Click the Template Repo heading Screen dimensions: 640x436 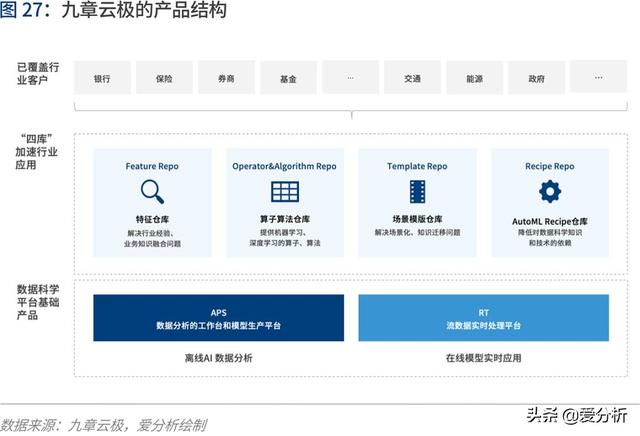click(x=417, y=166)
